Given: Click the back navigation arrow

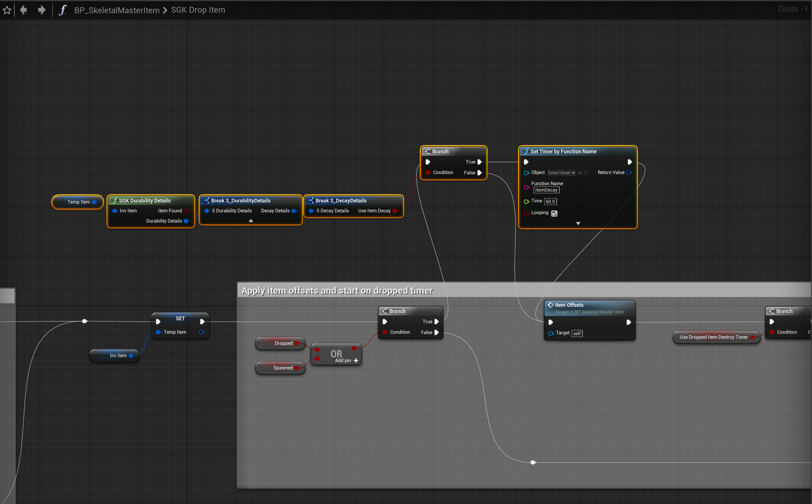Looking at the screenshot, I should 23,10.
